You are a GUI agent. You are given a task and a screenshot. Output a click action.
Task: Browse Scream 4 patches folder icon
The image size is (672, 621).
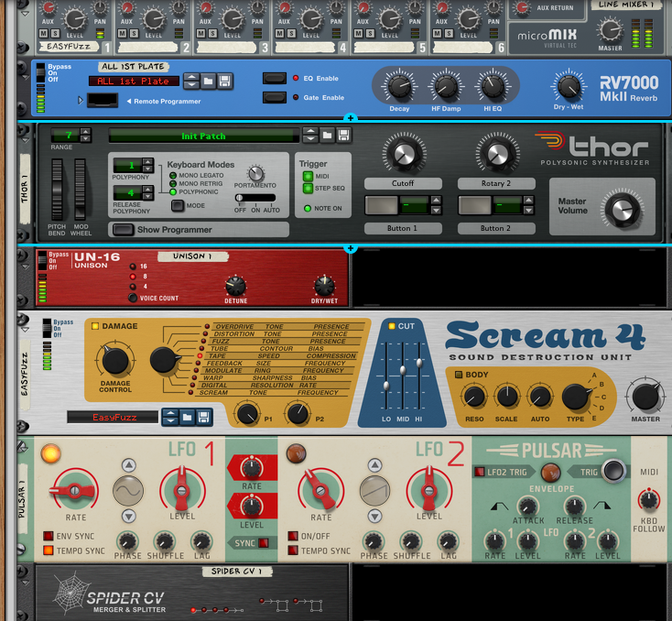tap(187, 417)
